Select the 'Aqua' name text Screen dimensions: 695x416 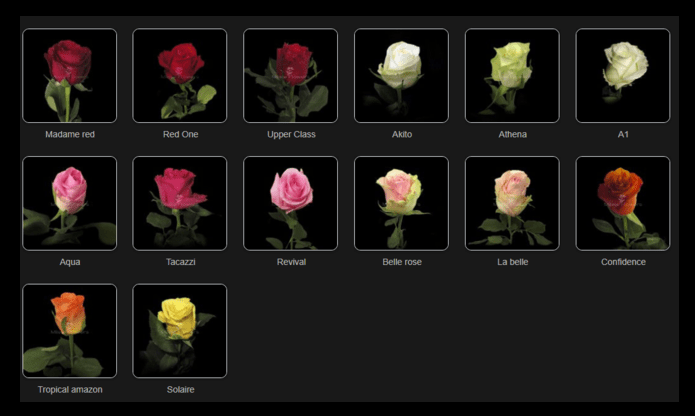pos(70,262)
